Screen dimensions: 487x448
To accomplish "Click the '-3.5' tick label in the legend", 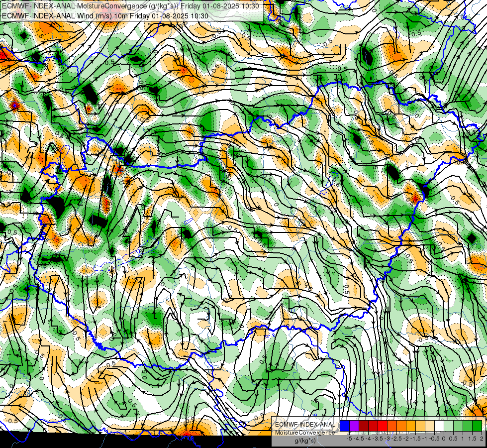I will 378,439.
